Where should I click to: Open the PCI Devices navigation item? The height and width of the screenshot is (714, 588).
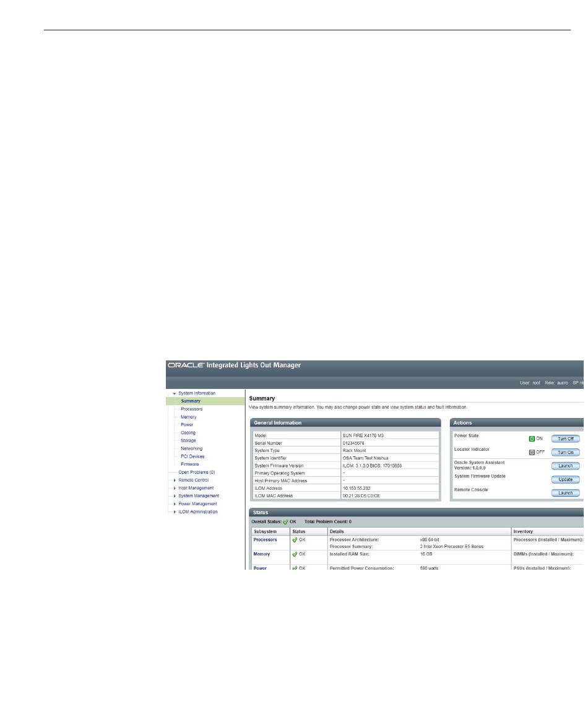pyautogui.click(x=192, y=456)
